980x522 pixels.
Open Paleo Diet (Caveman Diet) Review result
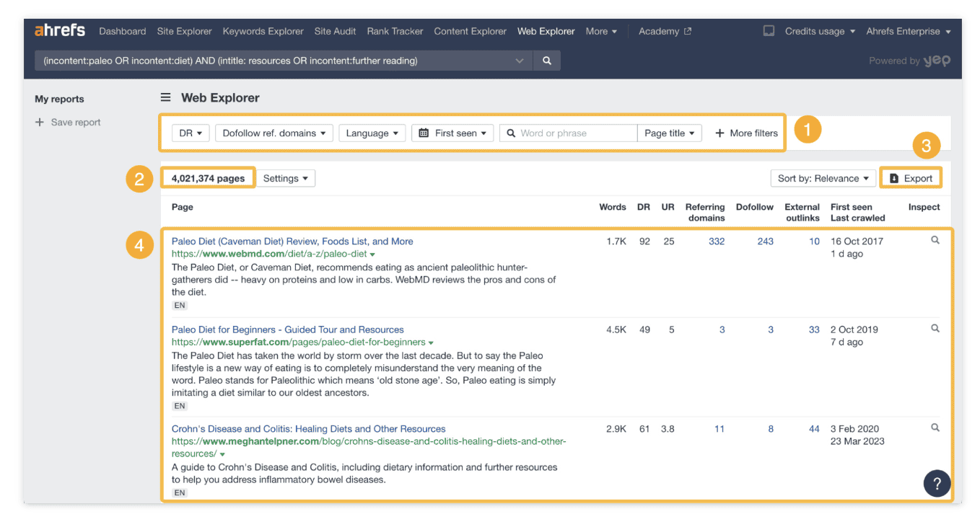292,241
